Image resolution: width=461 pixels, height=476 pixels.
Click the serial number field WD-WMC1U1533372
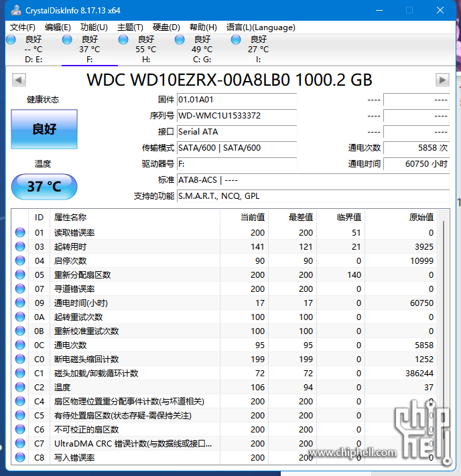pyautogui.click(x=237, y=116)
